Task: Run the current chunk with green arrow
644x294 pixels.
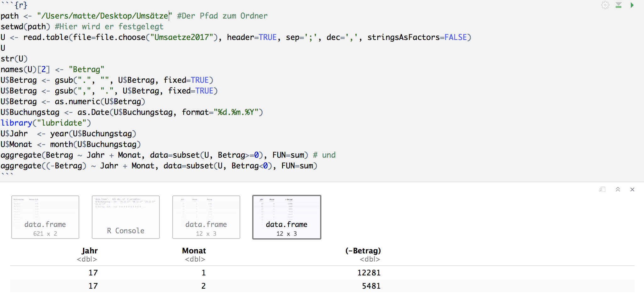Action: tap(632, 5)
